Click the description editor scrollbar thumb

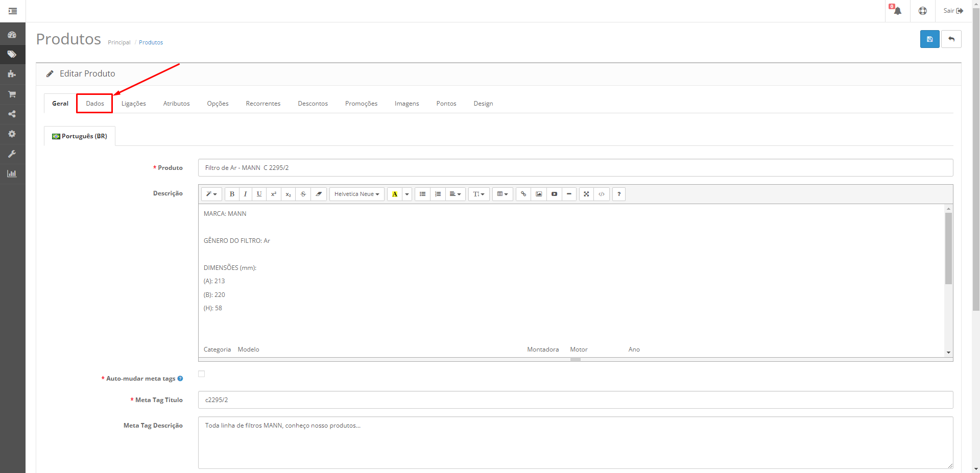(948, 248)
